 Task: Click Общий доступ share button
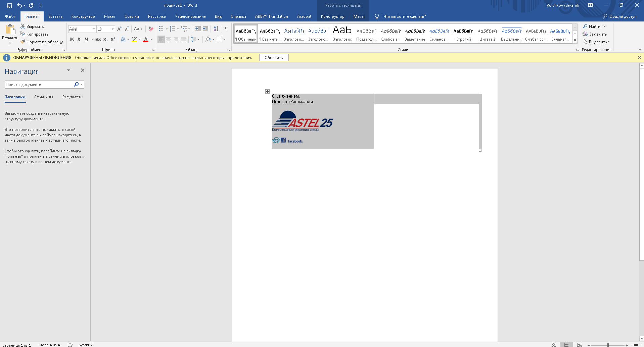[x=620, y=16]
